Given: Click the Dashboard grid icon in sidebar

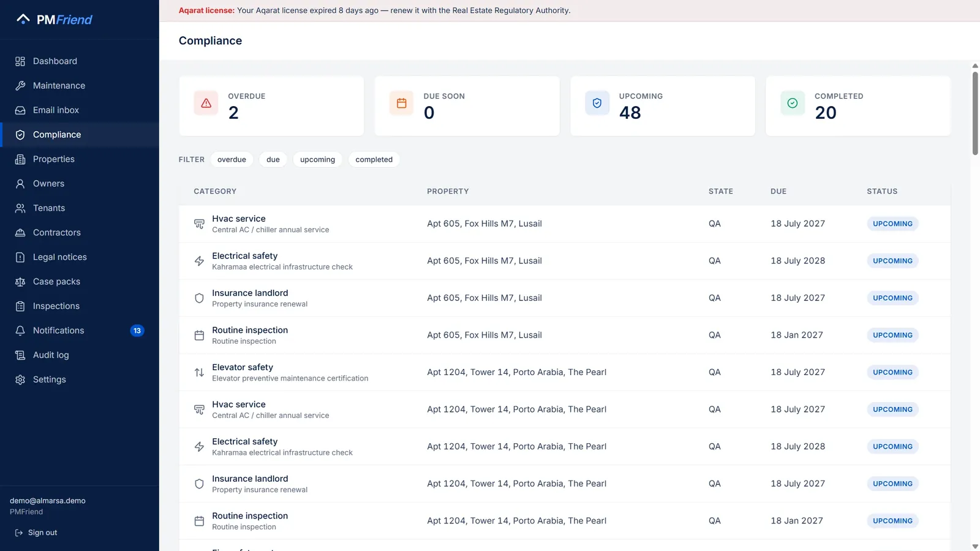Looking at the screenshot, I should [x=20, y=61].
